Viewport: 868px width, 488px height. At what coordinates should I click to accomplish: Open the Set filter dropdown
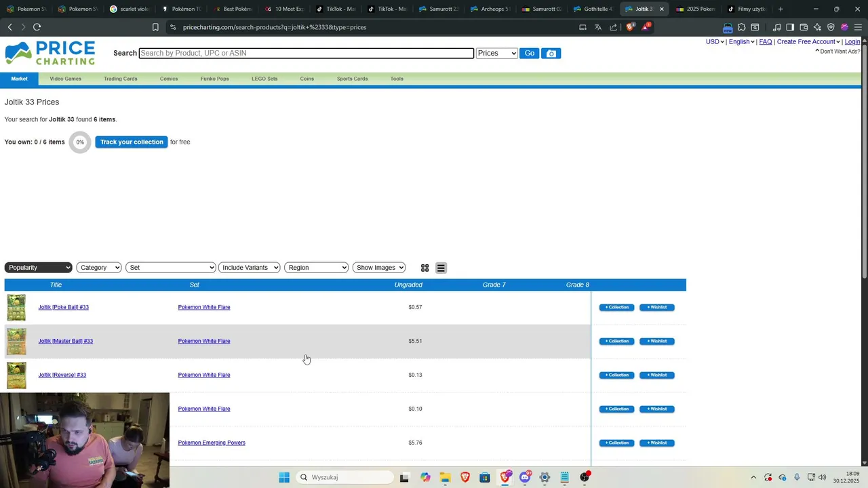point(171,268)
